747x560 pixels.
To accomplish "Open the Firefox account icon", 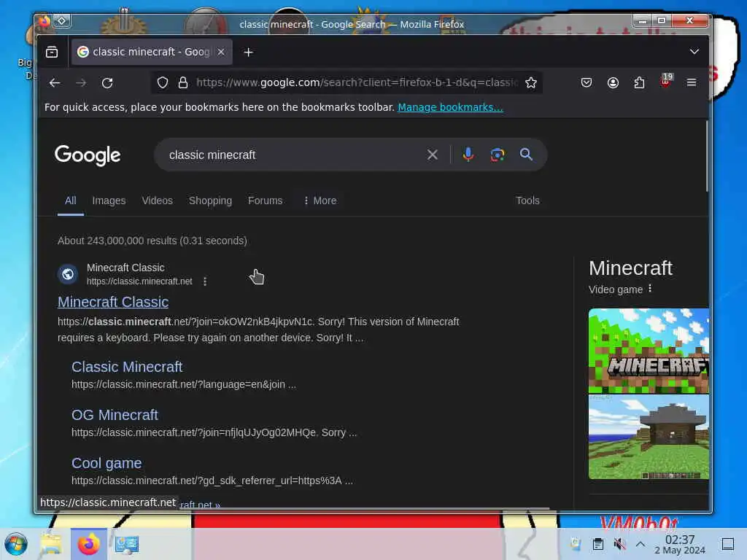I will tap(613, 83).
